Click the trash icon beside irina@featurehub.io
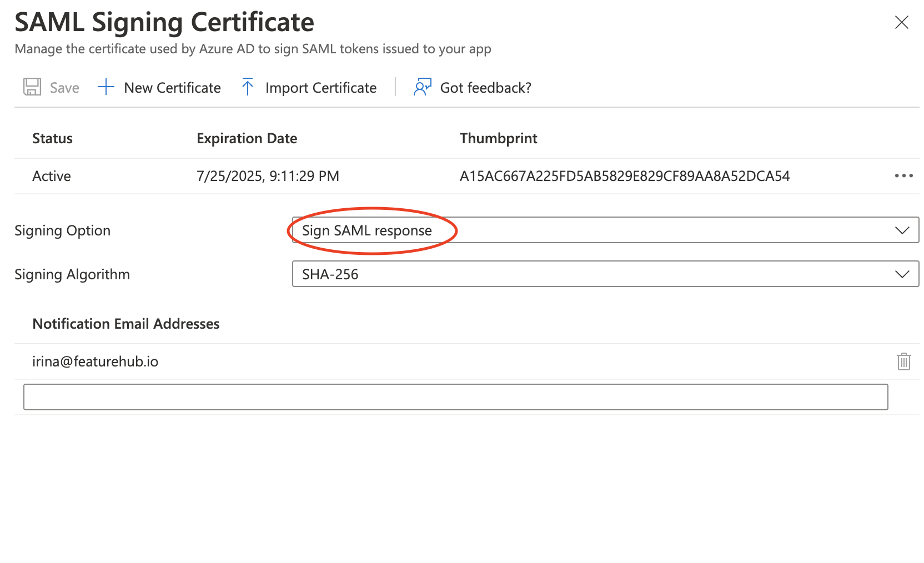This screenshot has width=924, height=563. [904, 361]
